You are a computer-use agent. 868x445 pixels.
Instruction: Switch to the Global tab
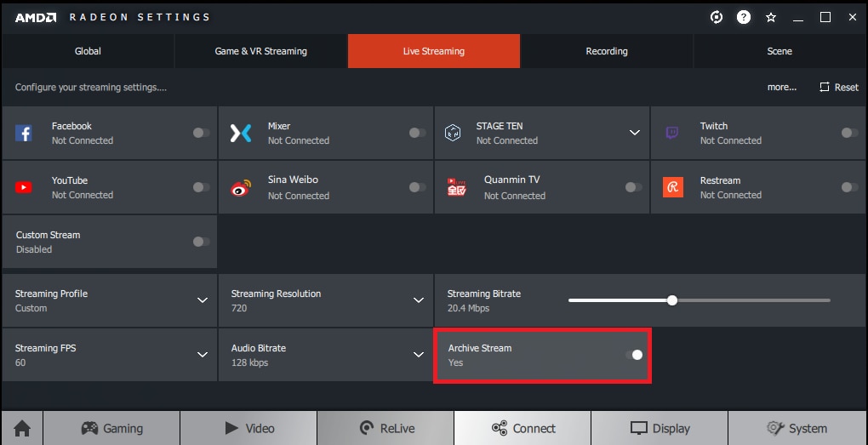[88, 51]
